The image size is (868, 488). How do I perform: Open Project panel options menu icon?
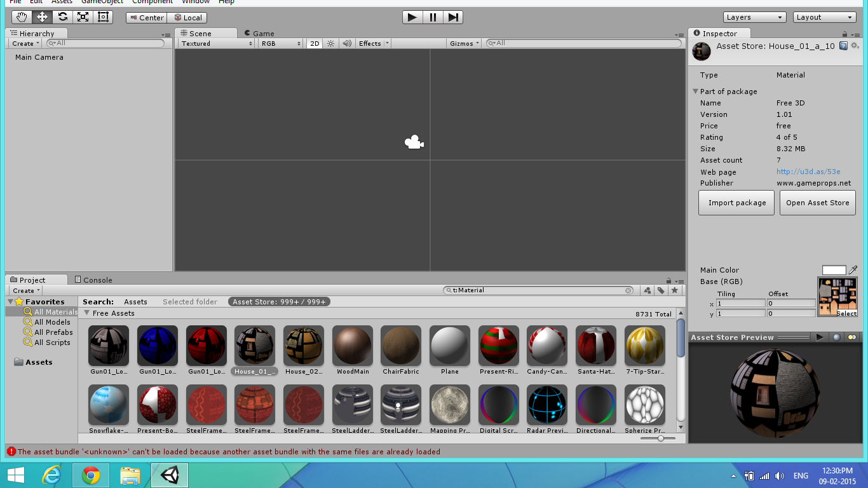(680, 281)
